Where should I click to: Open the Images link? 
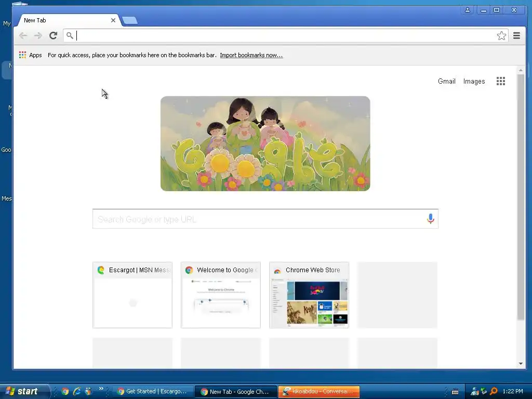click(x=474, y=82)
